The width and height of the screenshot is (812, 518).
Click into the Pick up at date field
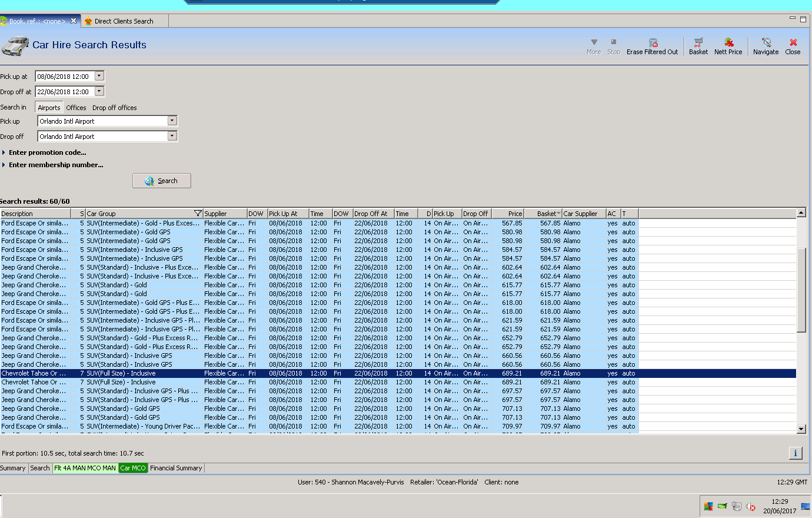coord(64,76)
